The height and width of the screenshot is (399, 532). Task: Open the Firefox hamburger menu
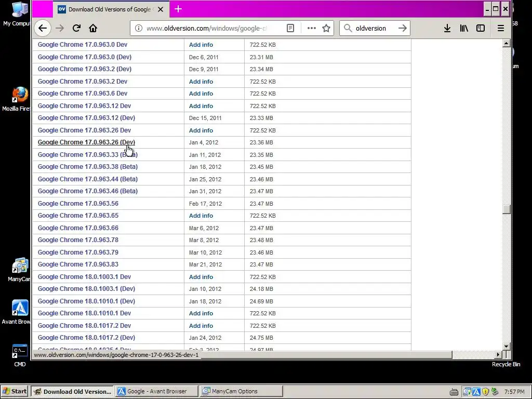click(x=501, y=28)
